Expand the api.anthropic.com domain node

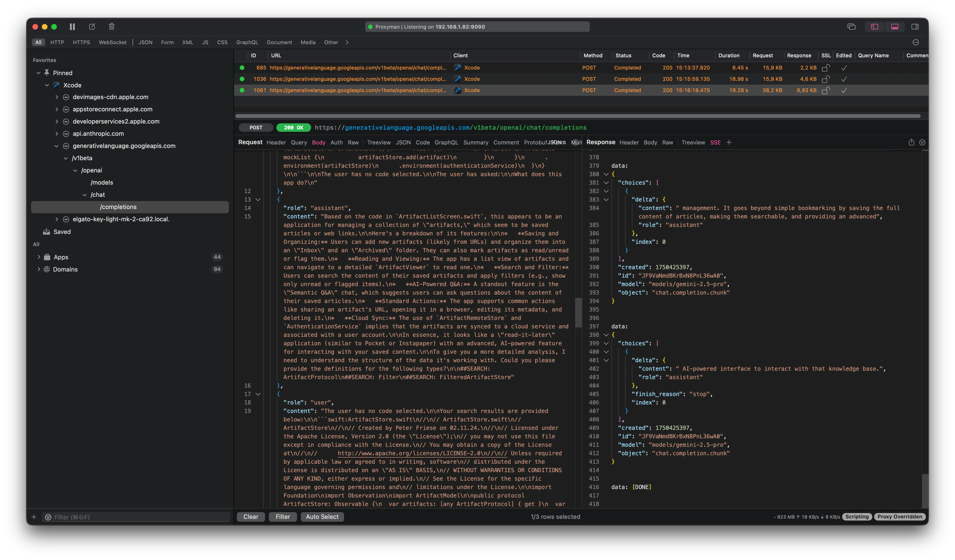56,134
